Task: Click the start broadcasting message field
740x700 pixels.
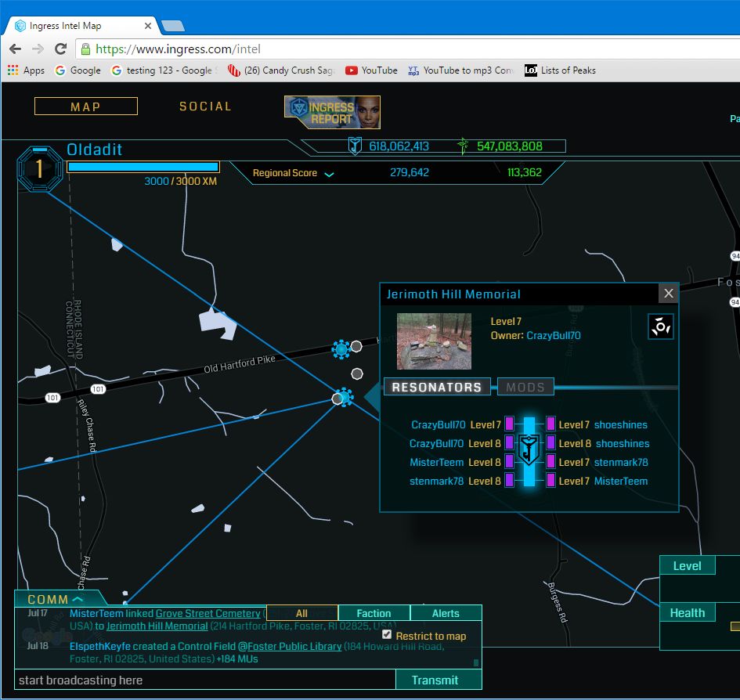Action: click(x=204, y=680)
